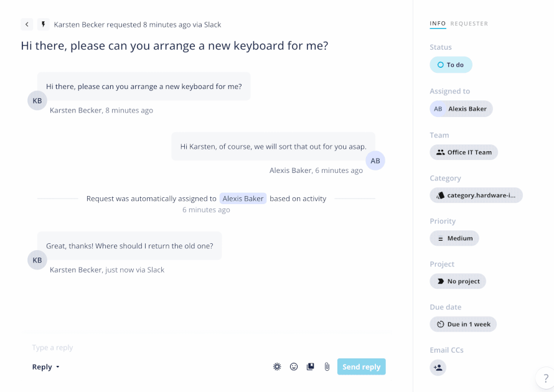Edit the Due in 1 week date
Image resolution: width=554 pixels, height=392 pixels.
click(x=463, y=324)
